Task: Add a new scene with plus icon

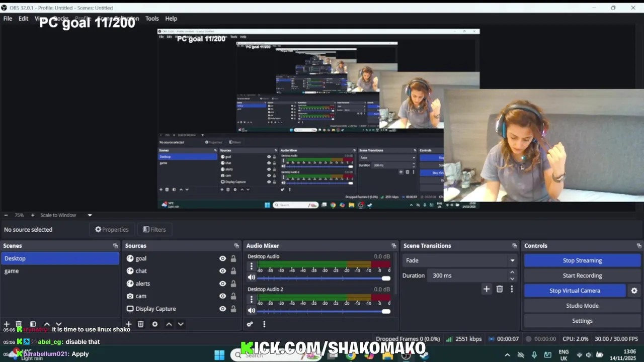Action: coord(7,324)
